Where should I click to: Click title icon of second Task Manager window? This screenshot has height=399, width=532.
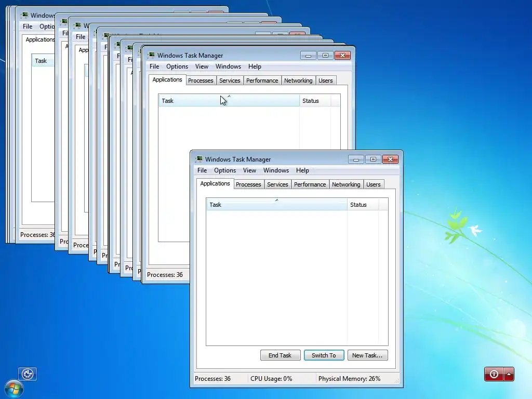(151, 55)
